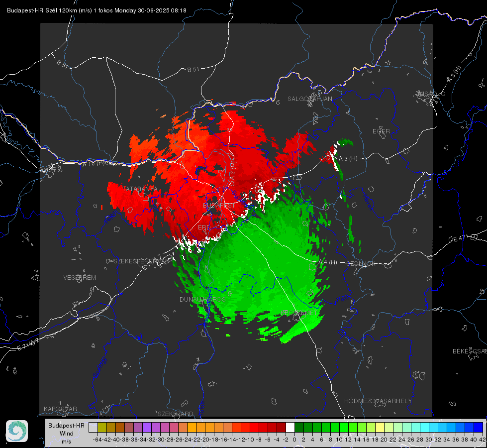This screenshot has height=448, width=487.
Task: Pick the cyan 28 to 30 legend swatch
Action: click(425, 427)
